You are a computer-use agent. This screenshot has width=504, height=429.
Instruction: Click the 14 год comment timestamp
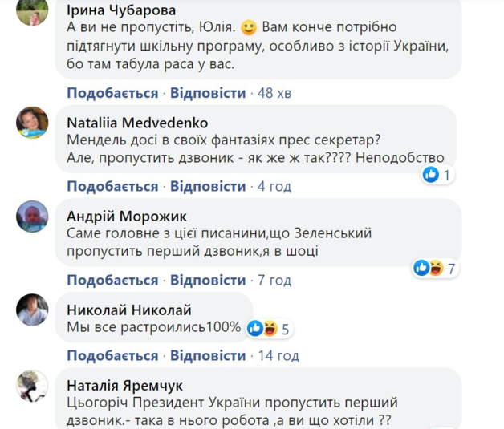coord(278,355)
